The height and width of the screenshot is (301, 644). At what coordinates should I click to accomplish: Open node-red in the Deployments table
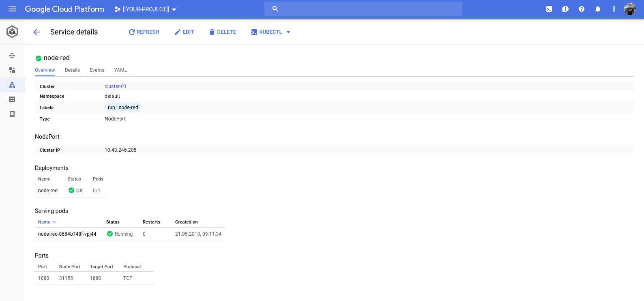(x=48, y=191)
